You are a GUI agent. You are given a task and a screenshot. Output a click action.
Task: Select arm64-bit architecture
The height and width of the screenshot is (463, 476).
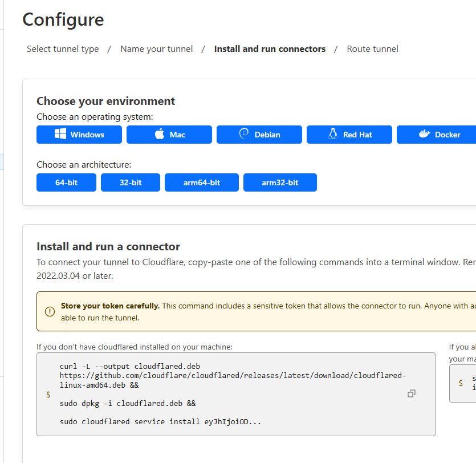[202, 182]
